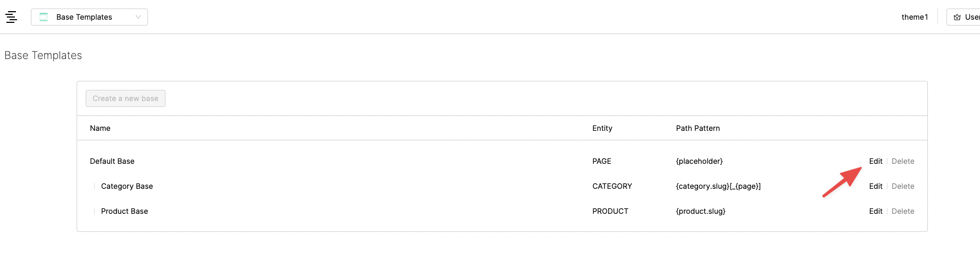Delete the Product Base template
This screenshot has width=980, height=267.
click(x=903, y=211)
